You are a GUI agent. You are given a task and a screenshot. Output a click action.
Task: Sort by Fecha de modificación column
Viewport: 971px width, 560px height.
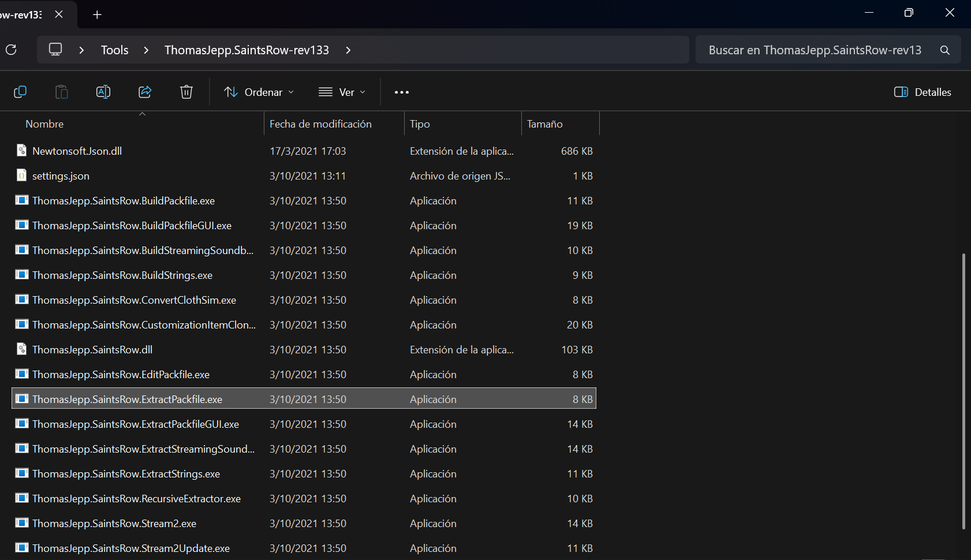320,124
